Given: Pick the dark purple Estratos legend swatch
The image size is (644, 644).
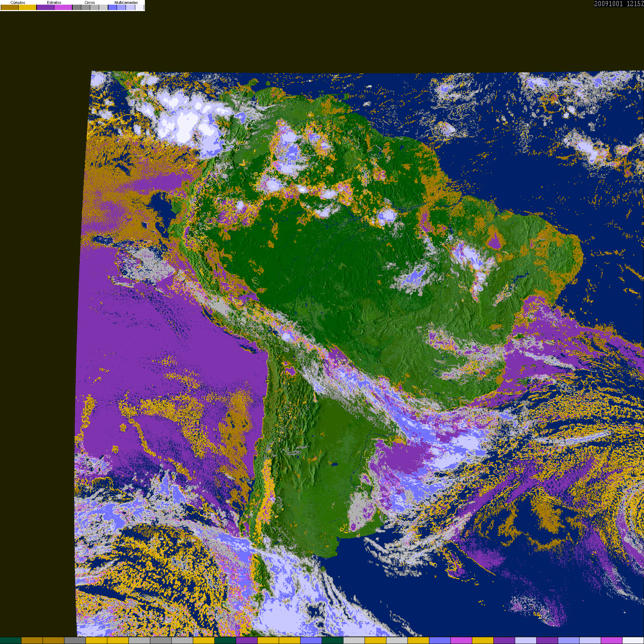Looking at the screenshot, I should (x=45, y=7).
